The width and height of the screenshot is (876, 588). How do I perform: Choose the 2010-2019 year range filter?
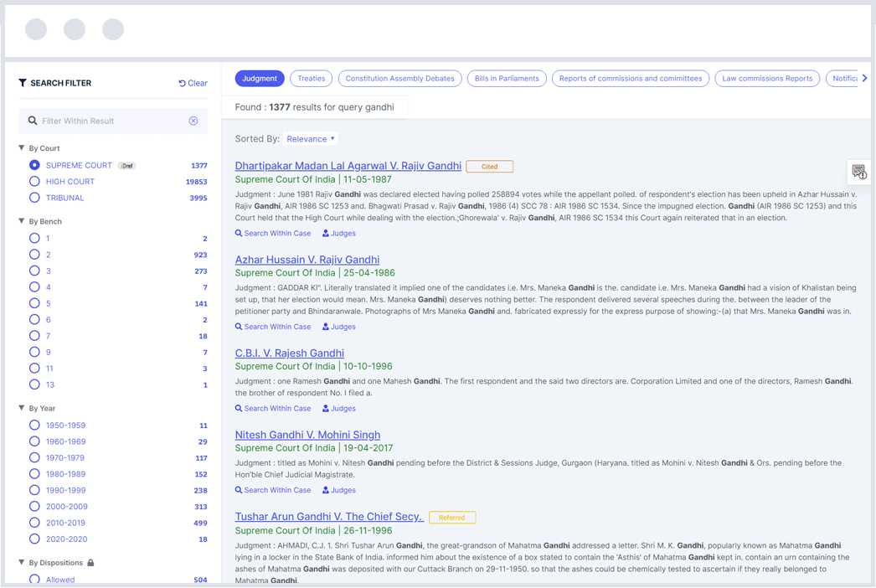point(34,523)
